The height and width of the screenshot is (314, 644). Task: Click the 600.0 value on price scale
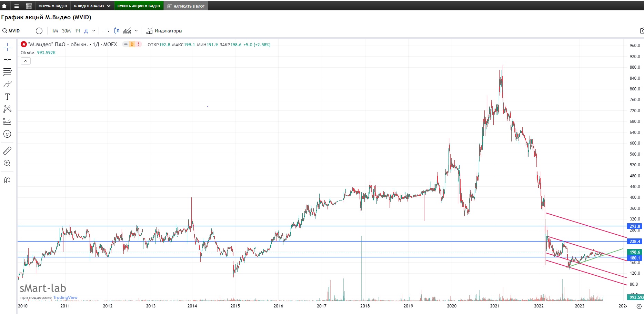[x=635, y=143]
